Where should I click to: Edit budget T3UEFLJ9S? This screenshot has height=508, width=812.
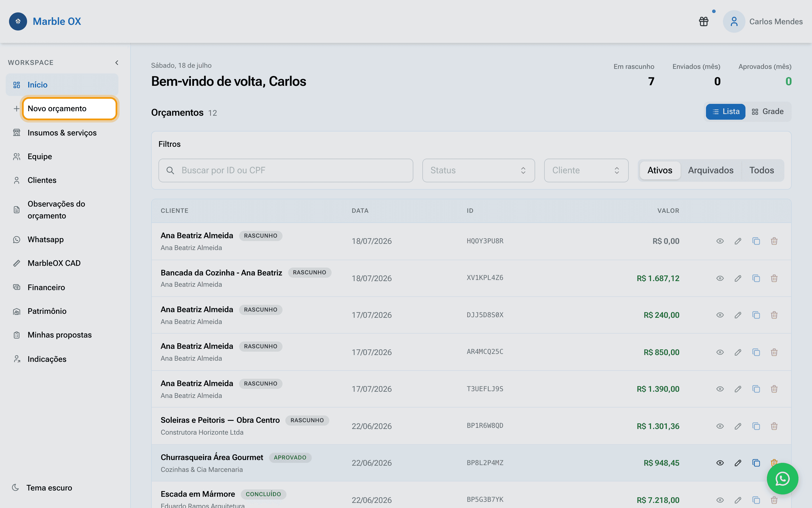738,389
